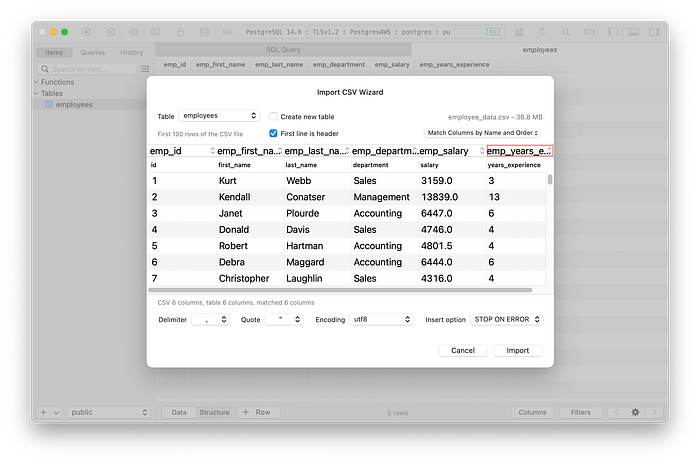Switch to the Items sidebar tab
Screen dimensions: 700x464
click(x=54, y=52)
